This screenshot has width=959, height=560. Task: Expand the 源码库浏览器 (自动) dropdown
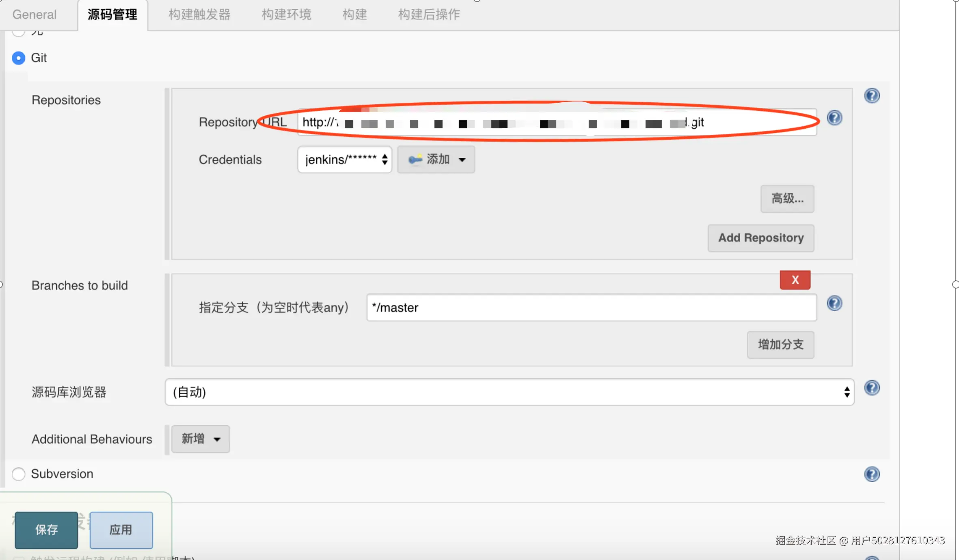point(509,392)
